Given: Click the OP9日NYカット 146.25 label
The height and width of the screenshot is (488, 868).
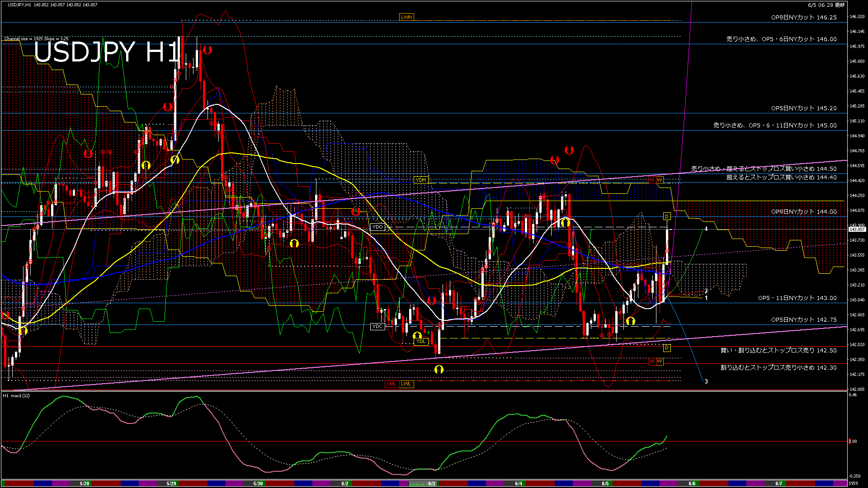Looking at the screenshot, I should click(804, 18).
